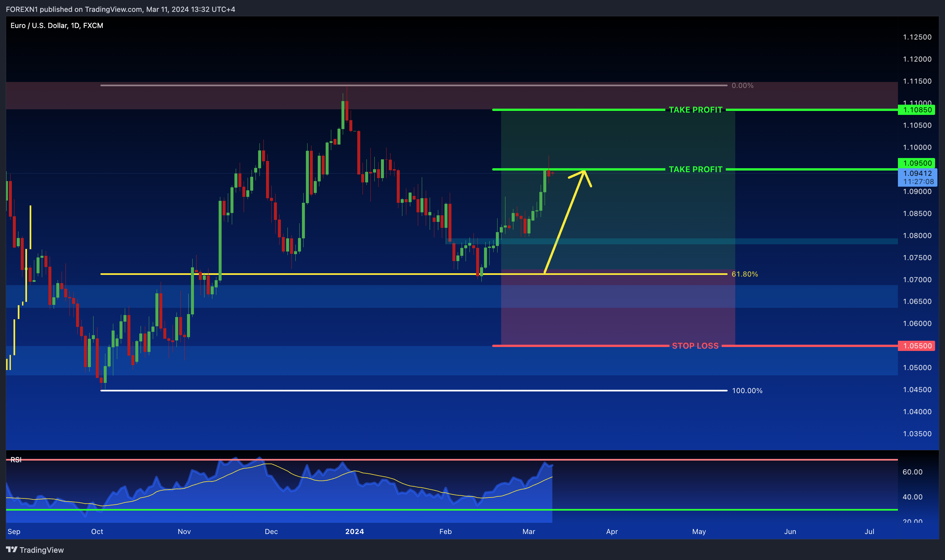This screenshot has height=560, width=945.
Task: Click the 1.03500 price scale value
Action: point(917,434)
